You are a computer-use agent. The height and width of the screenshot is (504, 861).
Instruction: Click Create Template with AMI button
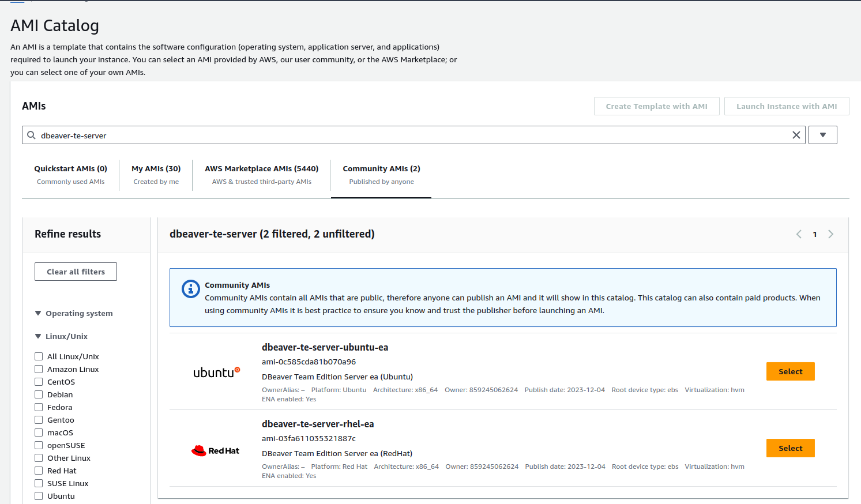[656, 106]
